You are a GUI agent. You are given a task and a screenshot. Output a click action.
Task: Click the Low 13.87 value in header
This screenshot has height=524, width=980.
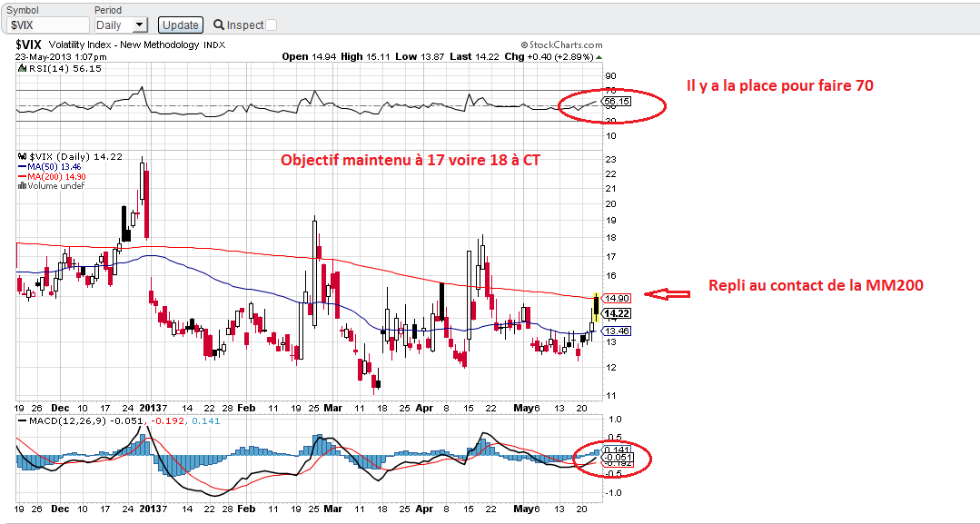(x=420, y=56)
